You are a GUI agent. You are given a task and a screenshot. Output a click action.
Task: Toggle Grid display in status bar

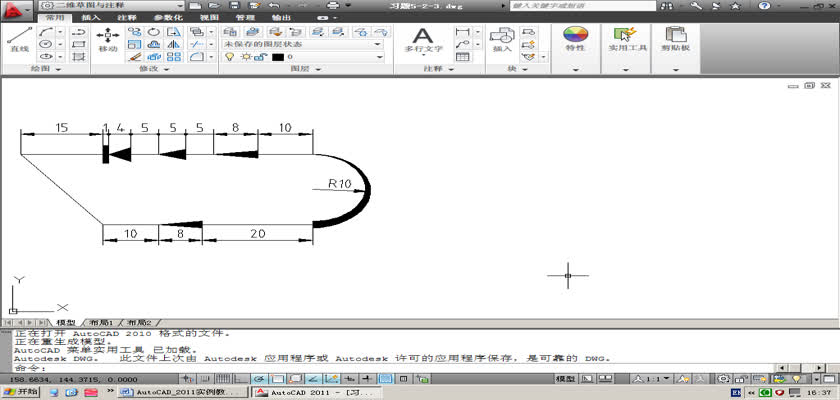tap(224, 379)
